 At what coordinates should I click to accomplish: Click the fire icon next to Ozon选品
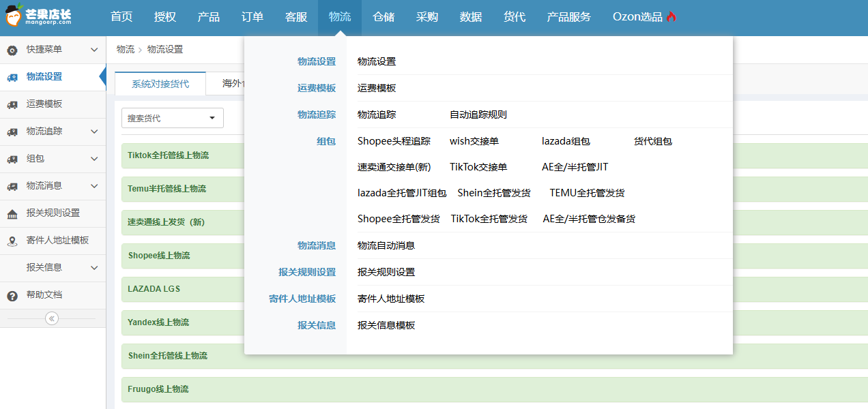(x=671, y=17)
